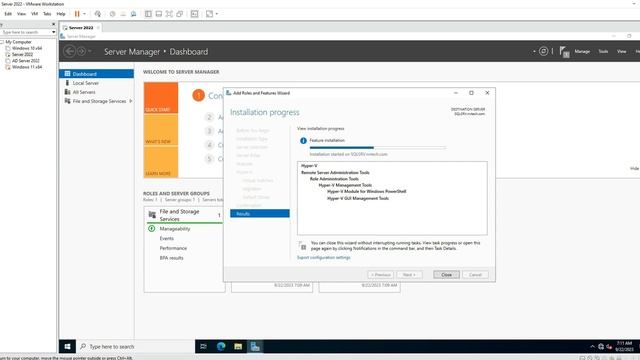Open the VMware Edit menu
Image resolution: width=640 pixels, height=360 pixels.
pyautogui.click(x=8, y=14)
